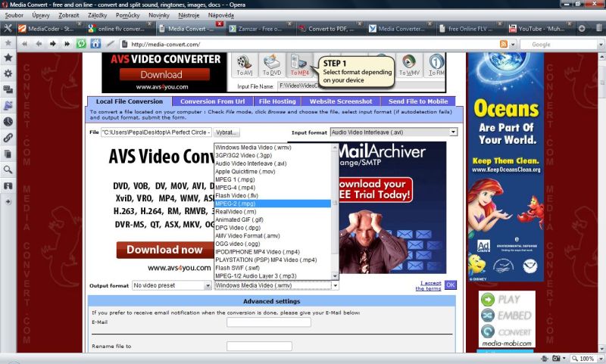
Task: Open closed tabs trash icon
Action: (x=598, y=28)
